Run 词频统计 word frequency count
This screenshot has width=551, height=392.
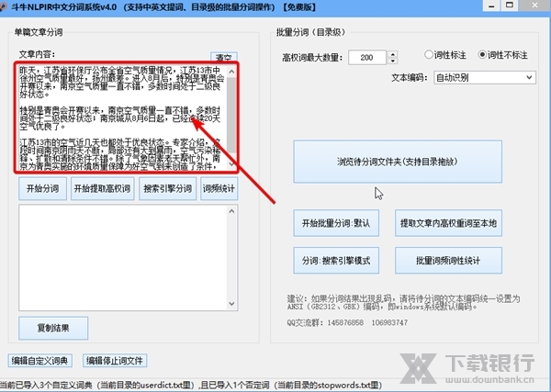[219, 188]
